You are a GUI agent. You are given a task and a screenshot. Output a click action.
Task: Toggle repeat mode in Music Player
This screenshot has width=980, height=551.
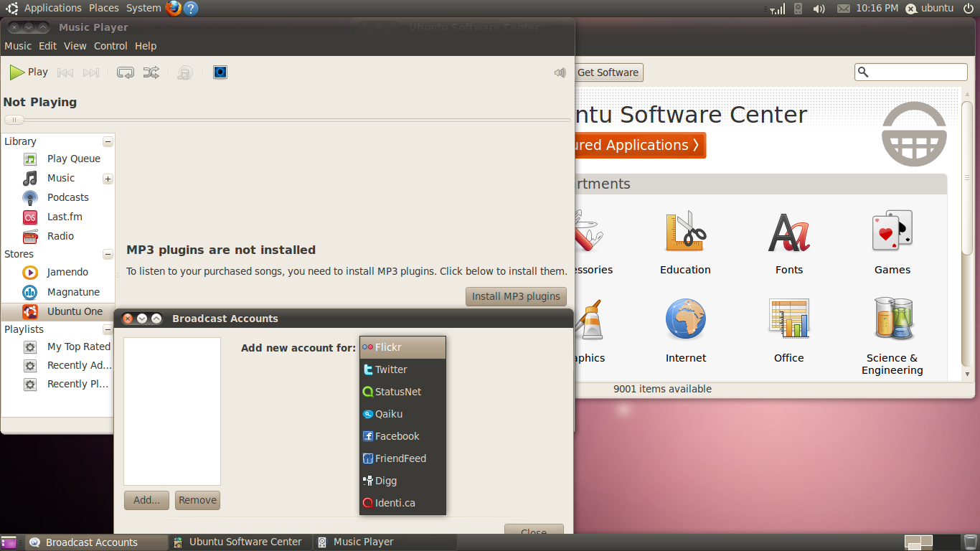pos(126,72)
